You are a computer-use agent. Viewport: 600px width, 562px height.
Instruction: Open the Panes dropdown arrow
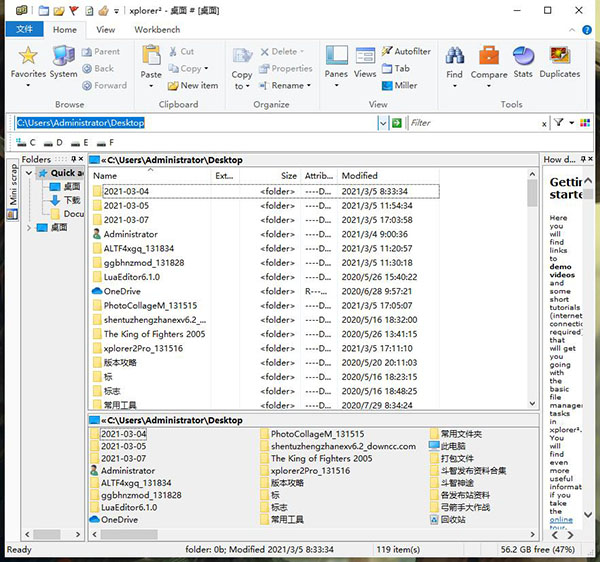337,85
